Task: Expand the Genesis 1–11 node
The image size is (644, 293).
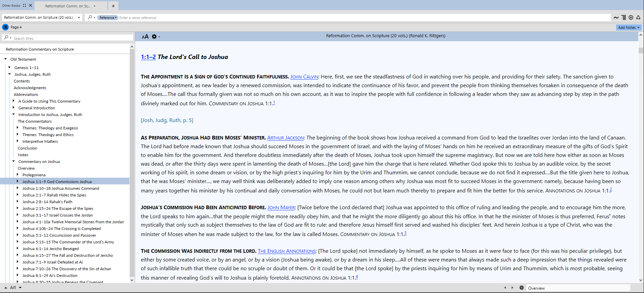Action: 9,67
